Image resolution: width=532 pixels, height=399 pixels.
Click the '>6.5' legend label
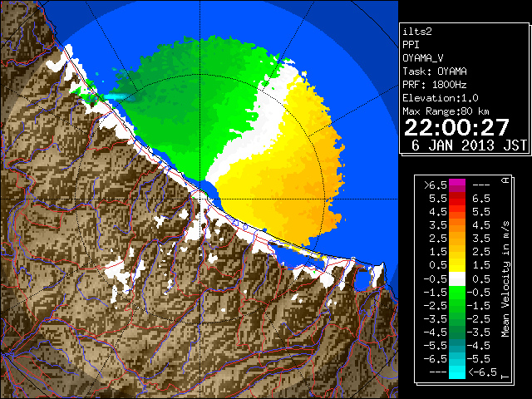pos(436,185)
